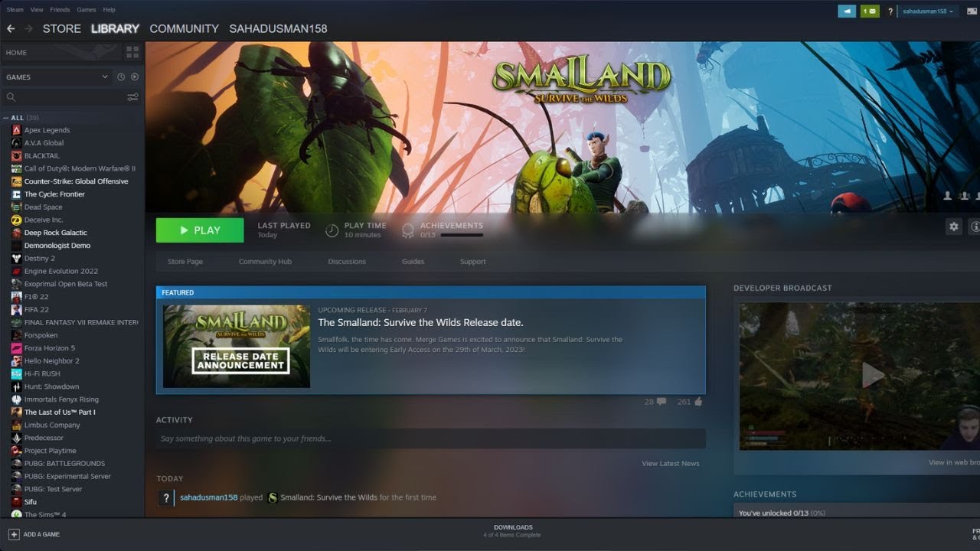Click the question mark help icon
The width and height of the screenshot is (980, 551).
pyautogui.click(x=890, y=11)
